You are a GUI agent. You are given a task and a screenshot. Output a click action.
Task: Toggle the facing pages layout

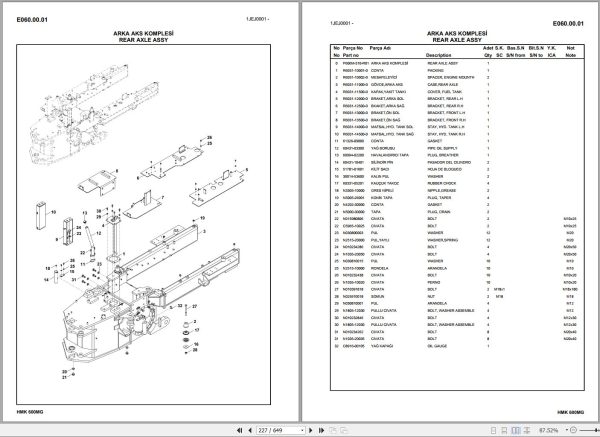[x=516, y=430]
